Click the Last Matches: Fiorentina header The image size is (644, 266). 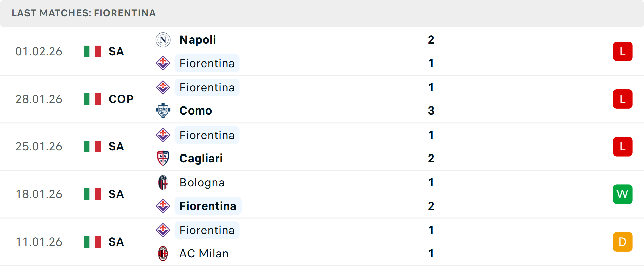[84, 13]
